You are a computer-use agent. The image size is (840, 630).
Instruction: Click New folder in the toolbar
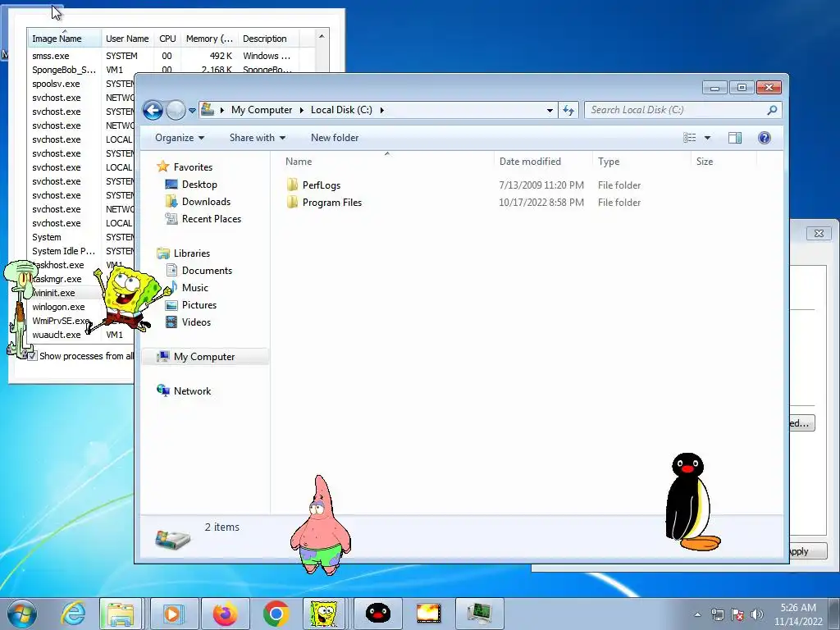click(335, 138)
